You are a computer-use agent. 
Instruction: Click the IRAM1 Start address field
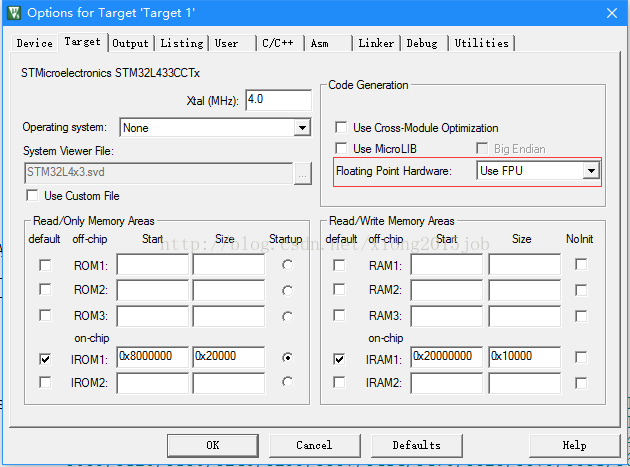coord(446,357)
